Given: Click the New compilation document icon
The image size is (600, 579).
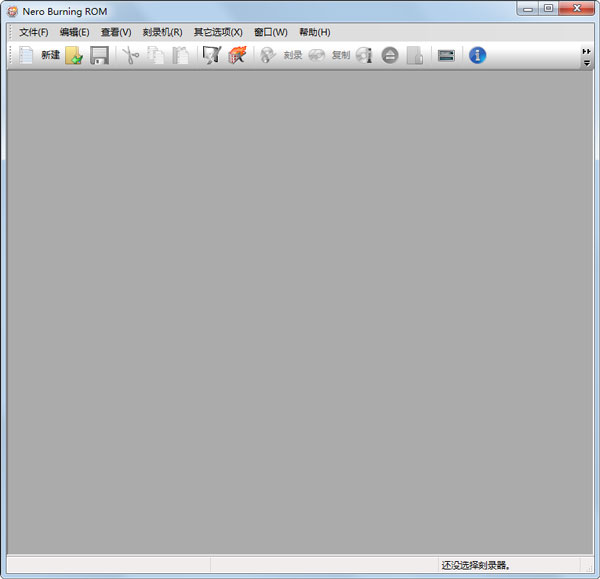Looking at the screenshot, I should coord(26,55).
